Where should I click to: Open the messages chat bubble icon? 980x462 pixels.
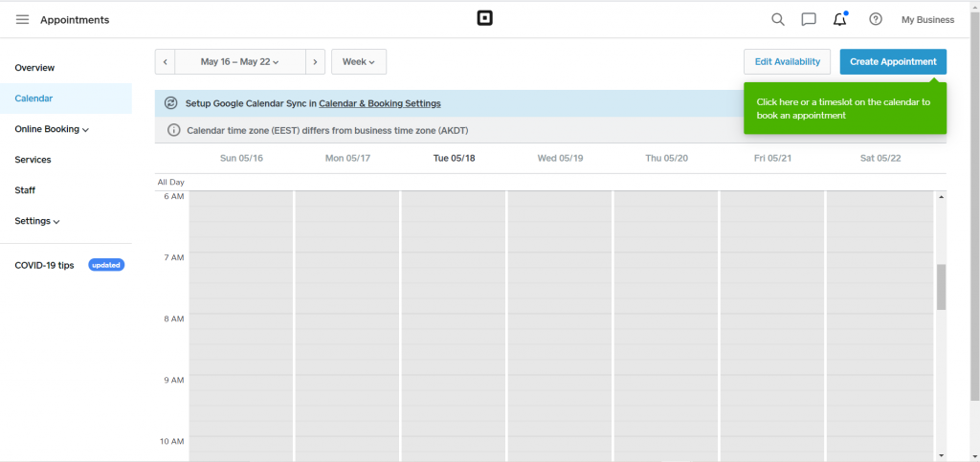[809, 19]
